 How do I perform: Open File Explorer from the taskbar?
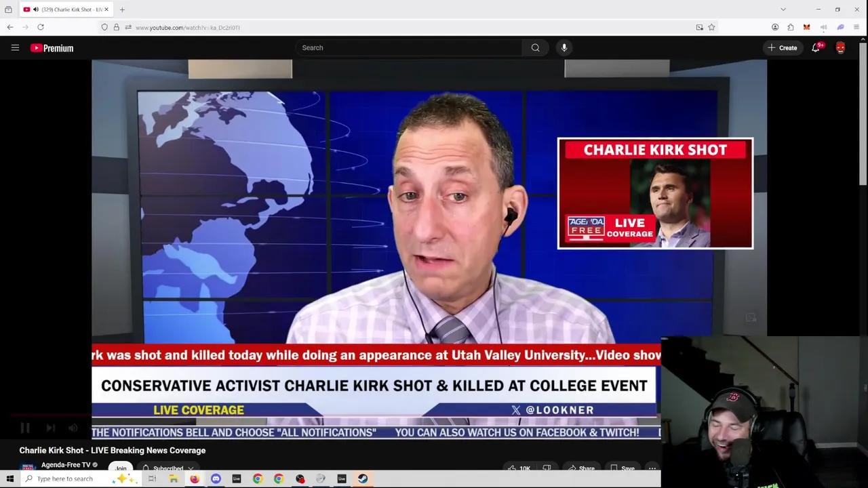click(174, 479)
